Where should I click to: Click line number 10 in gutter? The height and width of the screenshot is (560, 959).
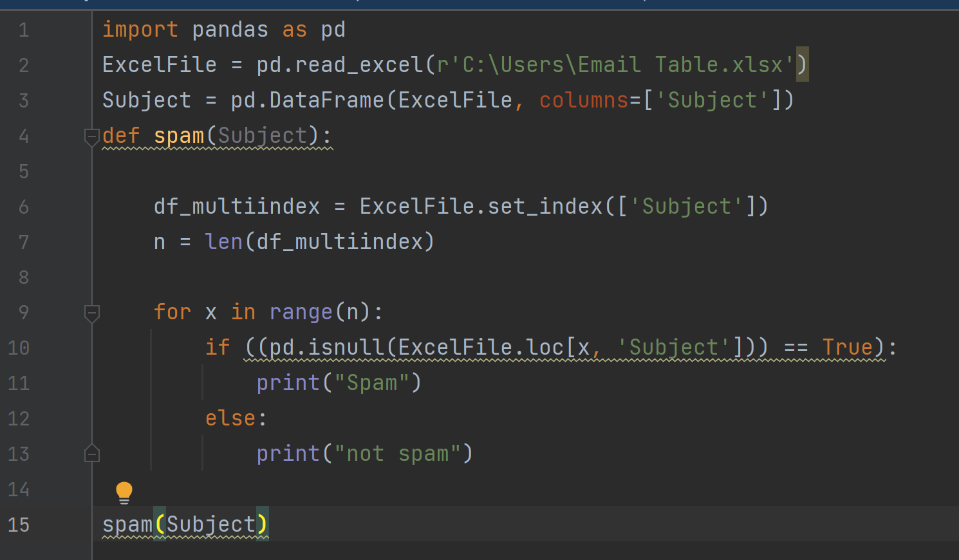(x=19, y=348)
